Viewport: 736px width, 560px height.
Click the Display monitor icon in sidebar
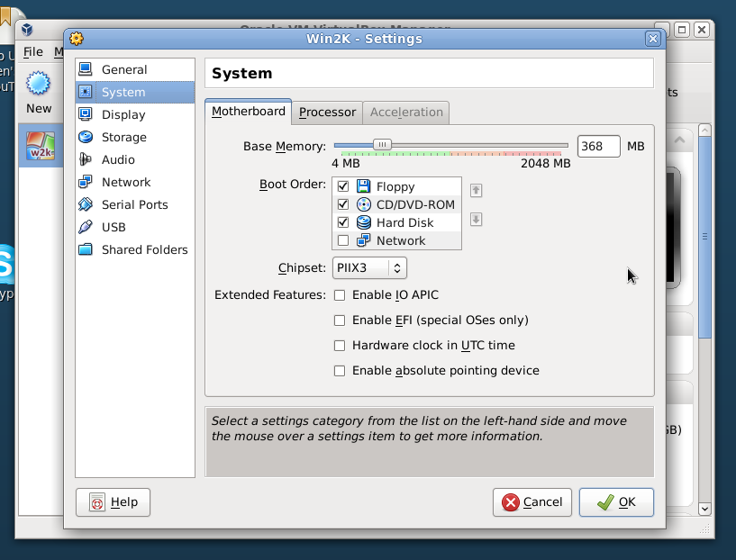pos(86,114)
